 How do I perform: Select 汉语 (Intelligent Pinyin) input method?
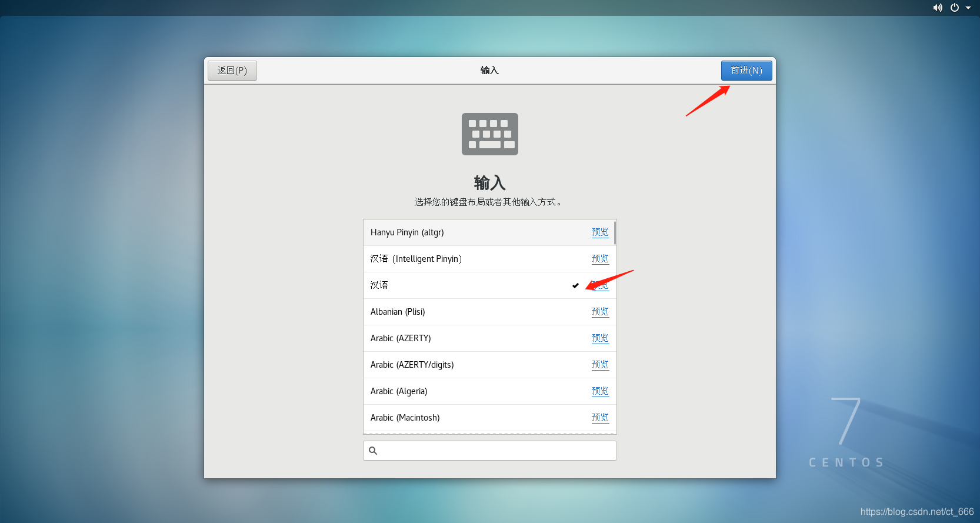coord(489,259)
